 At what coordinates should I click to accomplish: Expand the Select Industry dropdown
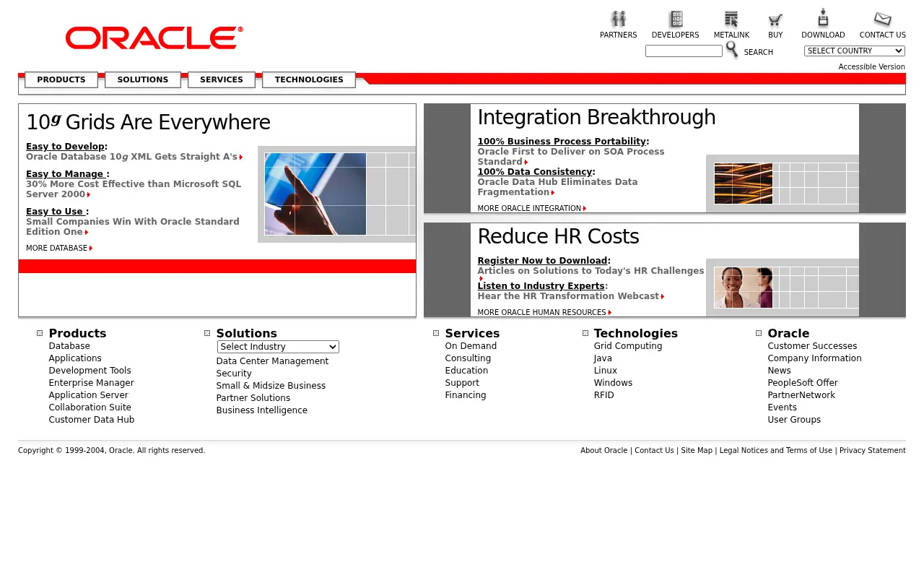coord(278,347)
